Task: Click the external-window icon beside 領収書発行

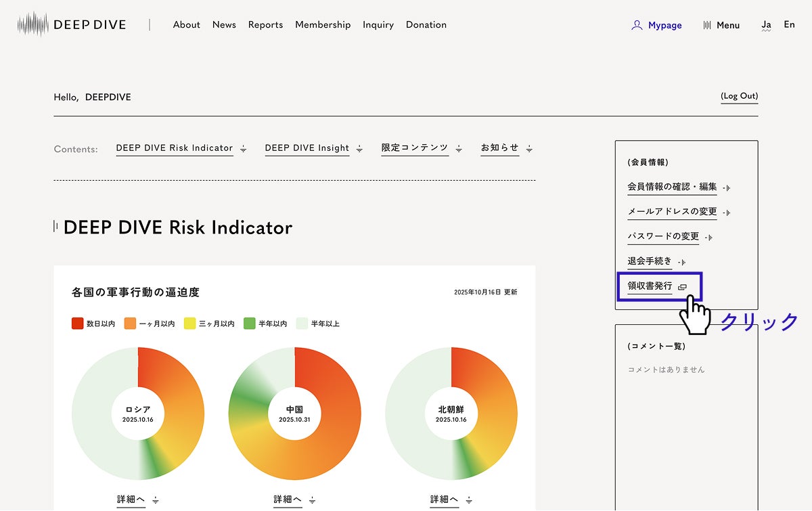Action: pos(682,287)
